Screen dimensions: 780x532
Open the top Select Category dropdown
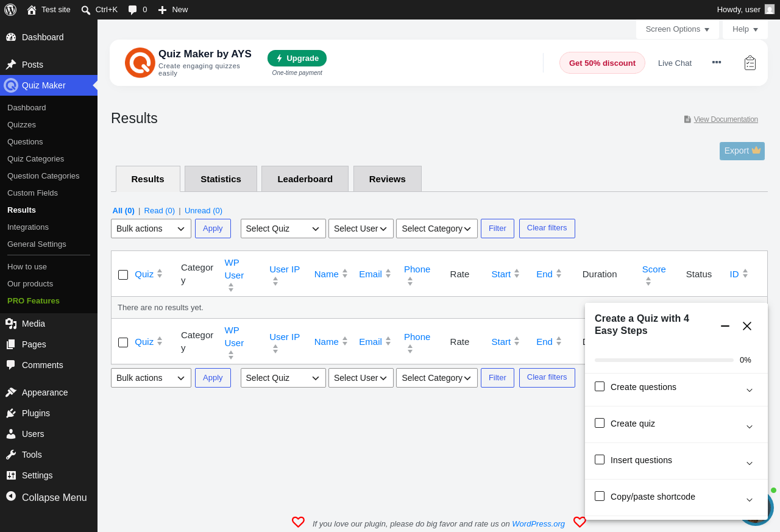point(437,229)
